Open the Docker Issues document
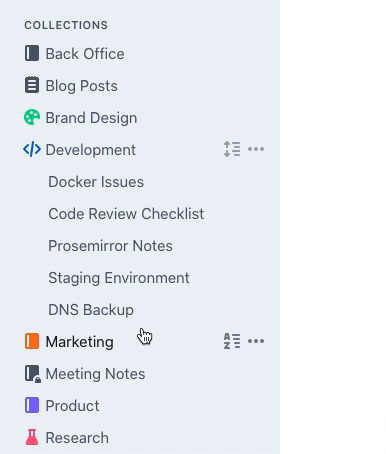 pyautogui.click(x=96, y=182)
